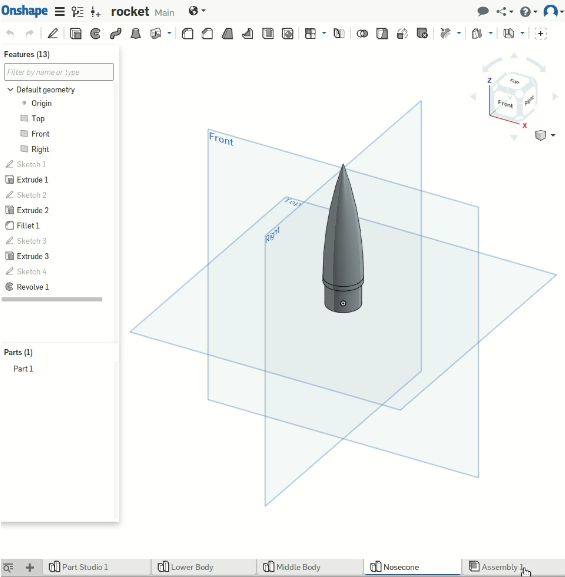
Task: Select the Draft tool
Action: 227,34
